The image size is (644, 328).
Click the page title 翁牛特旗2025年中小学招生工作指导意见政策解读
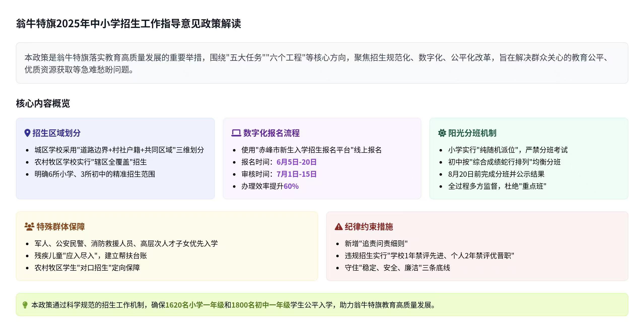(x=128, y=24)
